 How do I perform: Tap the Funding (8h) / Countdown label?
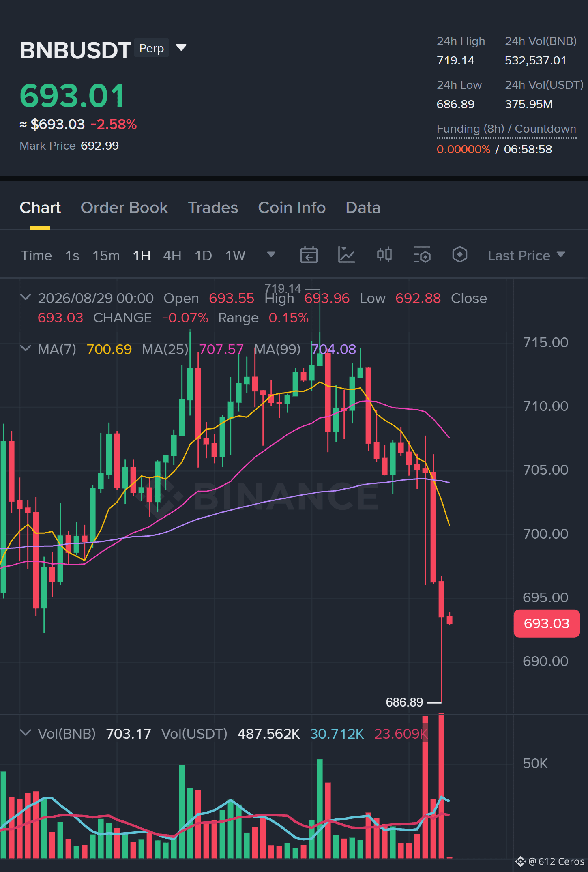pos(506,129)
